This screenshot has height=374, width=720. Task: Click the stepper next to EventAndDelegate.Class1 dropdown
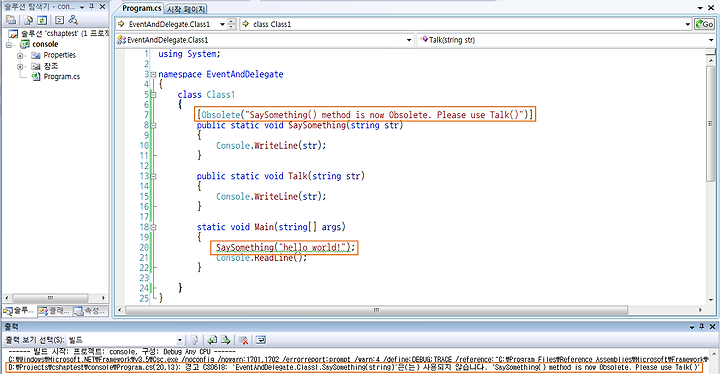point(232,24)
